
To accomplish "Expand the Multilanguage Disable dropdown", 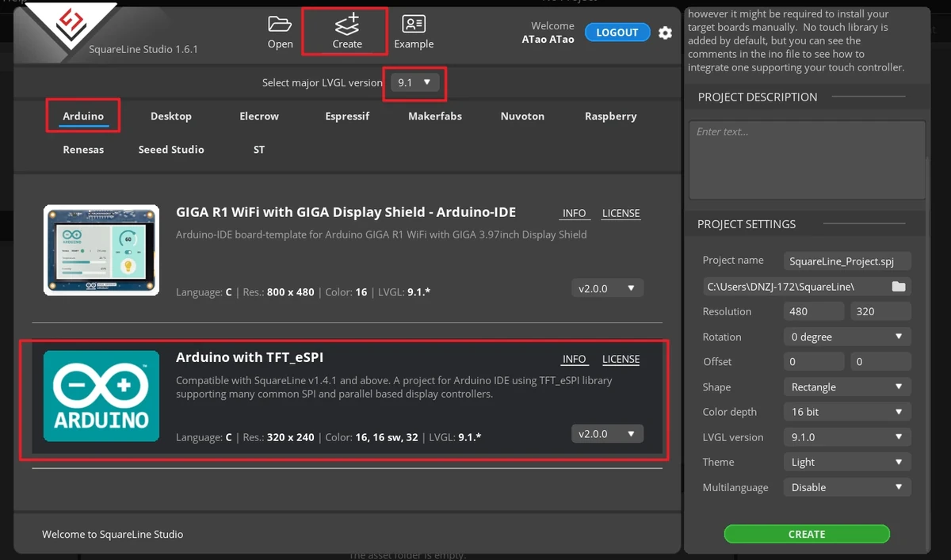I will (846, 487).
